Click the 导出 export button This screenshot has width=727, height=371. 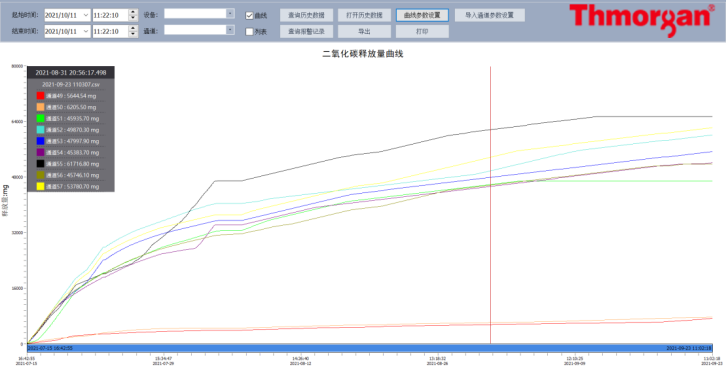click(364, 32)
